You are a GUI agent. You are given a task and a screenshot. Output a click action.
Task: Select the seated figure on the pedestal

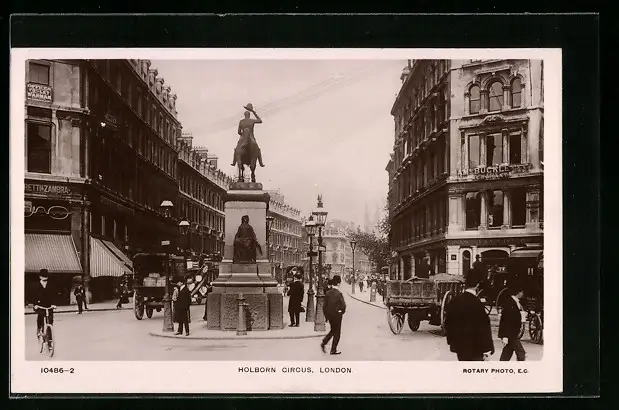[245, 241]
